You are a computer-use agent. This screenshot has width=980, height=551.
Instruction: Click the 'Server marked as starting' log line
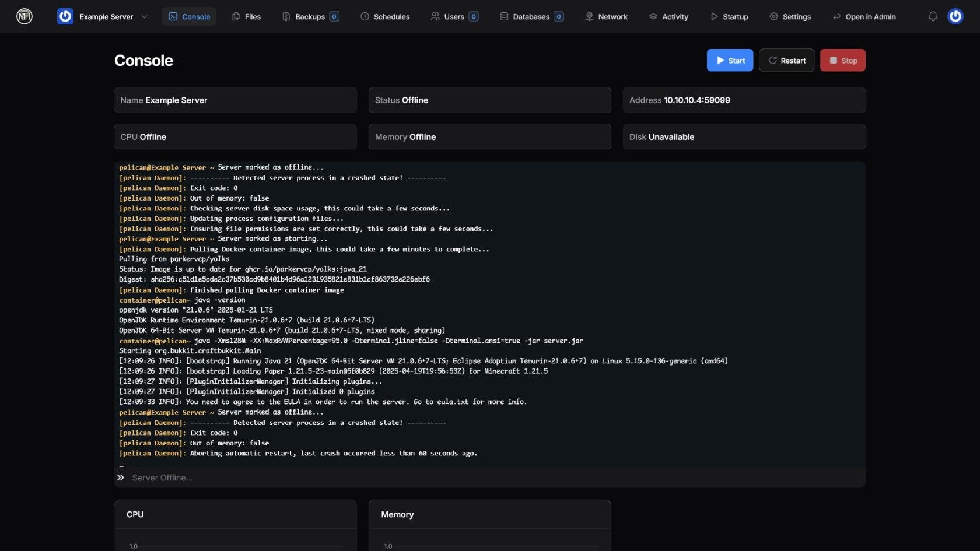click(x=223, y=238)
